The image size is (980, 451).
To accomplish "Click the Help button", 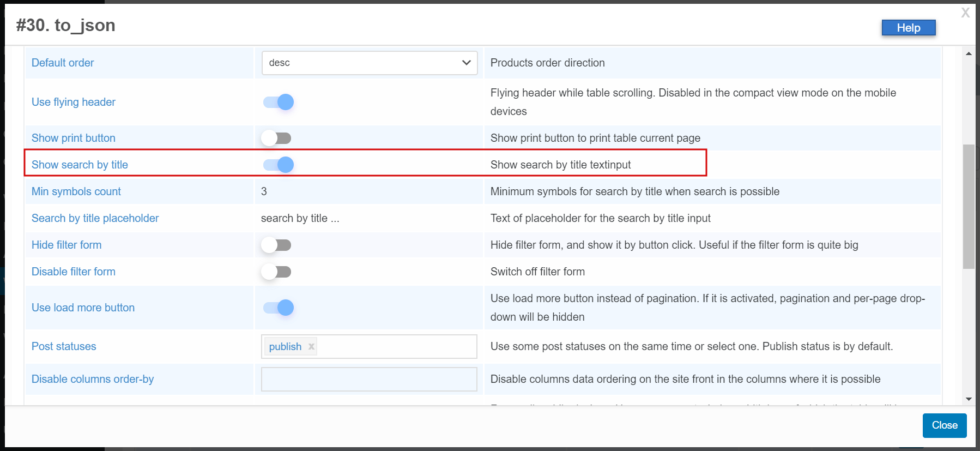I will pos(909,28).
